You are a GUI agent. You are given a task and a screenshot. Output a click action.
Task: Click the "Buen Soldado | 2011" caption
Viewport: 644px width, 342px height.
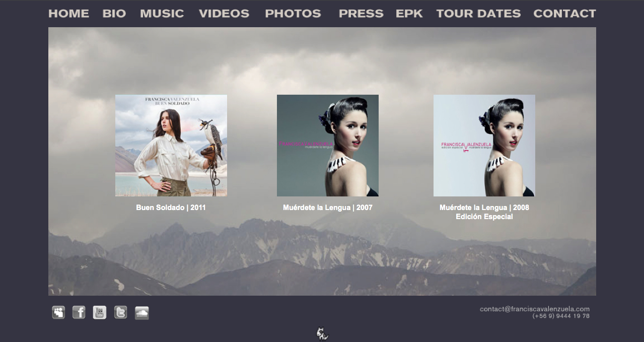click(171, 208)
